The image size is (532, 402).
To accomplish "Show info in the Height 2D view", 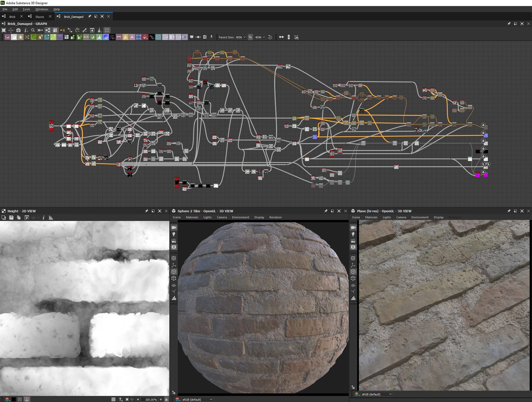I will tap(44, 218).
